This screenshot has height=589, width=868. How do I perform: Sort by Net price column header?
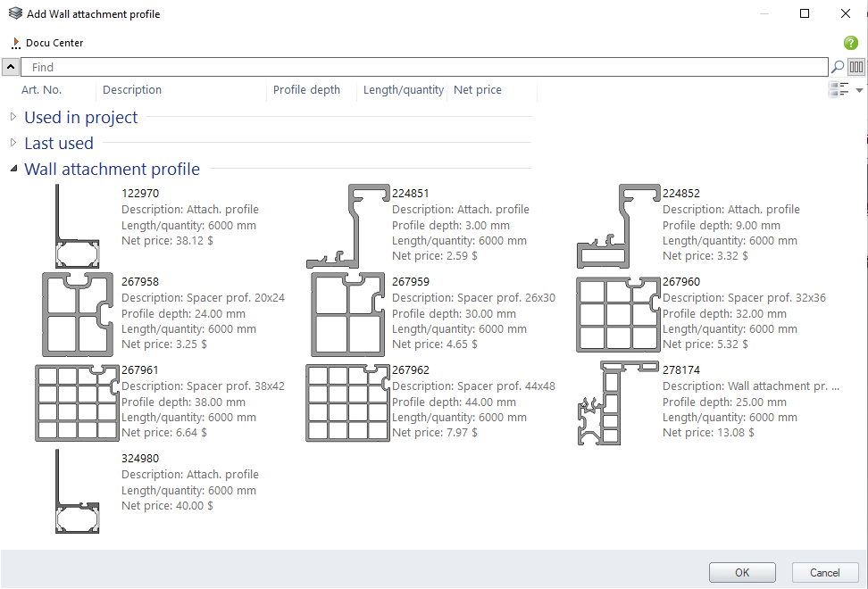pos(478,90)
